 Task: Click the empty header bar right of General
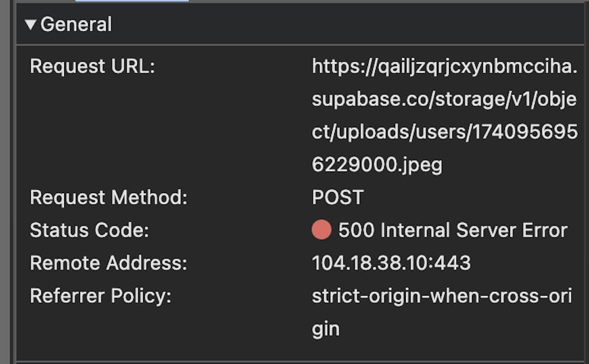(353, 25)
